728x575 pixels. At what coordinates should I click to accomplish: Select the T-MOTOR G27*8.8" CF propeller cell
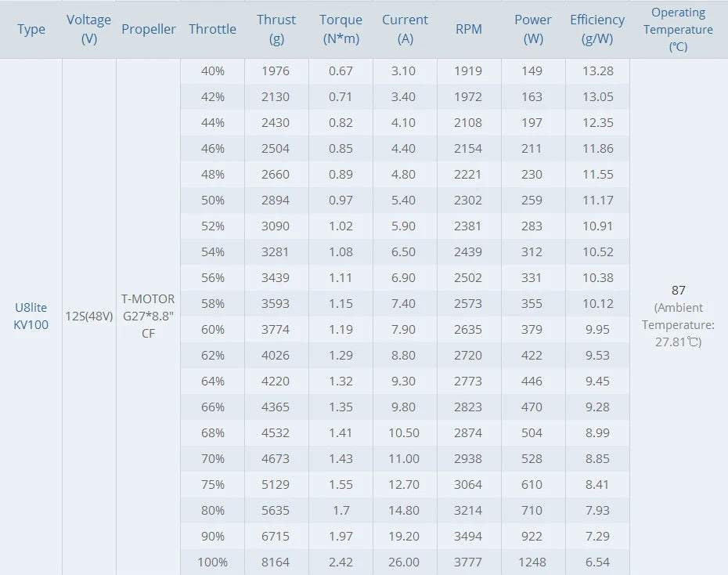148,316
